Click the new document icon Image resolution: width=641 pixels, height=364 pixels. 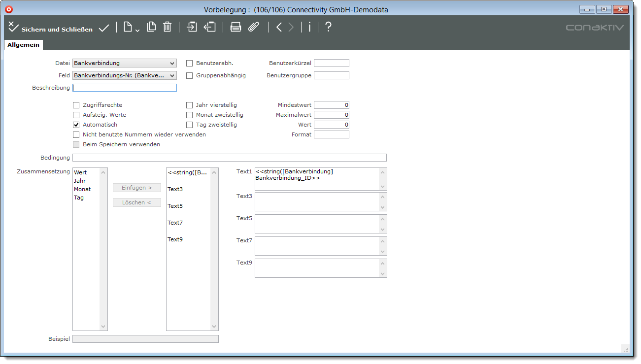128,28
